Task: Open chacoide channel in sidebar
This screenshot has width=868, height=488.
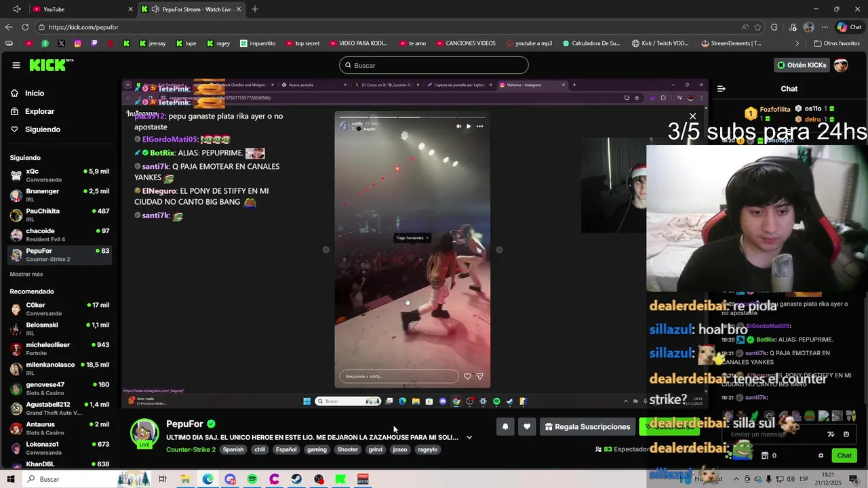Action: 60,235
